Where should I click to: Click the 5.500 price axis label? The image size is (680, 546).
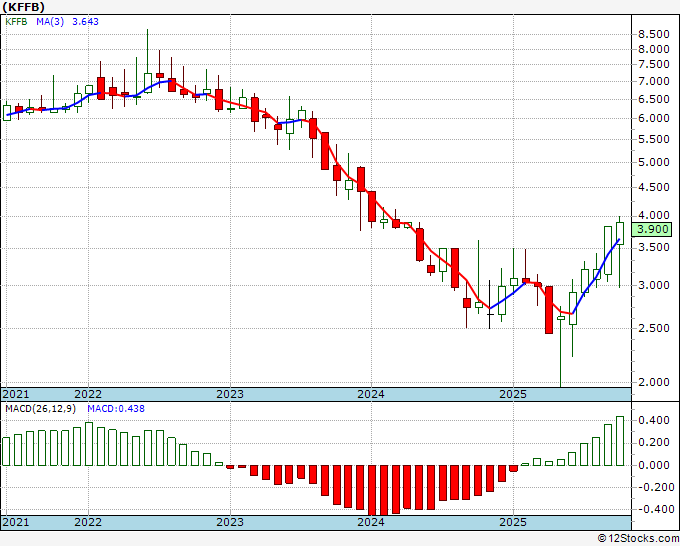click(654, 139)
